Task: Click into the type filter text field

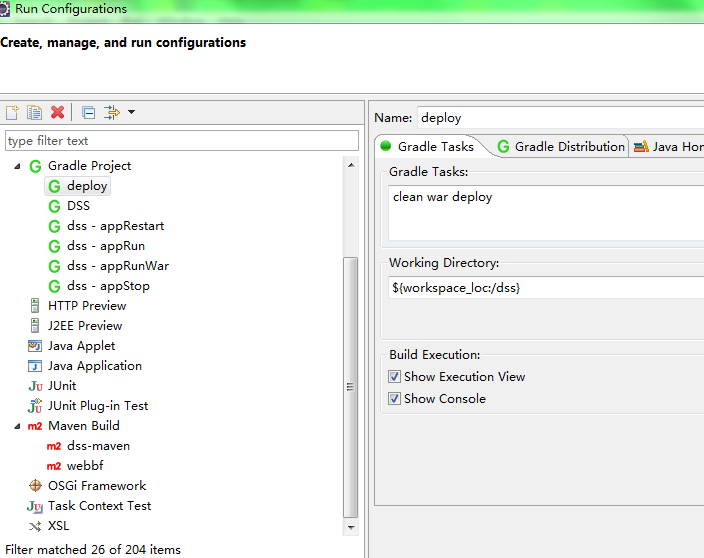Action: click(182, 141)
